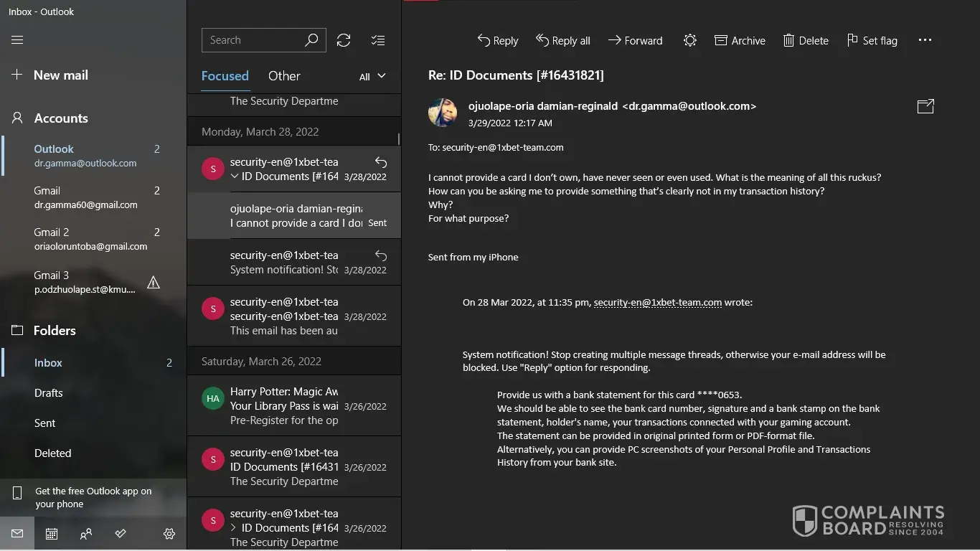Image resolution: width=980 pixels, height=551 pixels.
Task: Click the Reply all button
Action: (563, 40)
